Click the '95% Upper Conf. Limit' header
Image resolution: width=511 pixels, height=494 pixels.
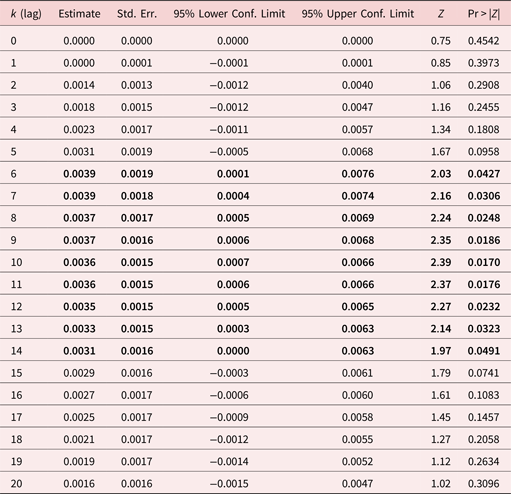(358, 14)
